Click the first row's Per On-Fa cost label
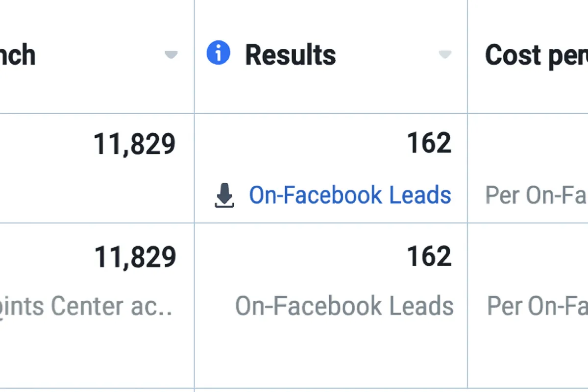Image resolution: width=588 pixels, height=392 pixels. [x=537, y=196]
